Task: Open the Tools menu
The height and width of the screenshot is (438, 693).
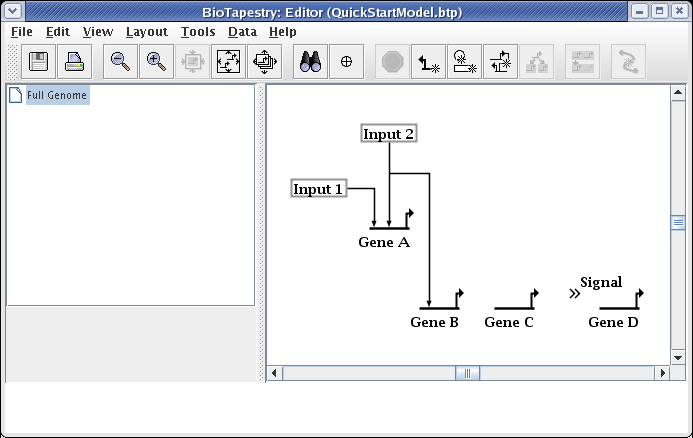Action: tap(198, 31)
